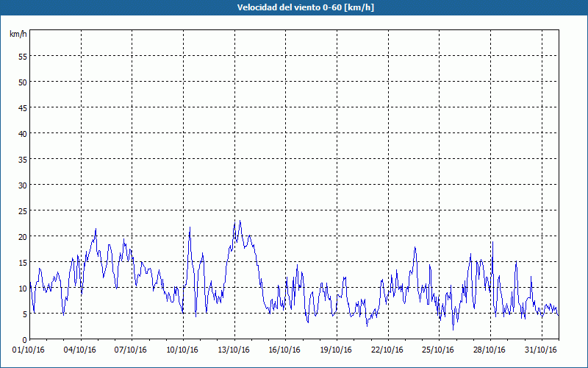
Task: Click the date label 01/10/16
Action: click(29, 350)
